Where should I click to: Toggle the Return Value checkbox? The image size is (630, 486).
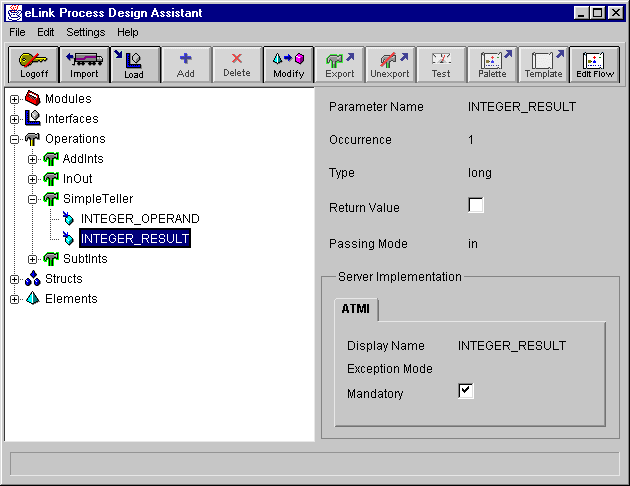[x=476, y=205]
